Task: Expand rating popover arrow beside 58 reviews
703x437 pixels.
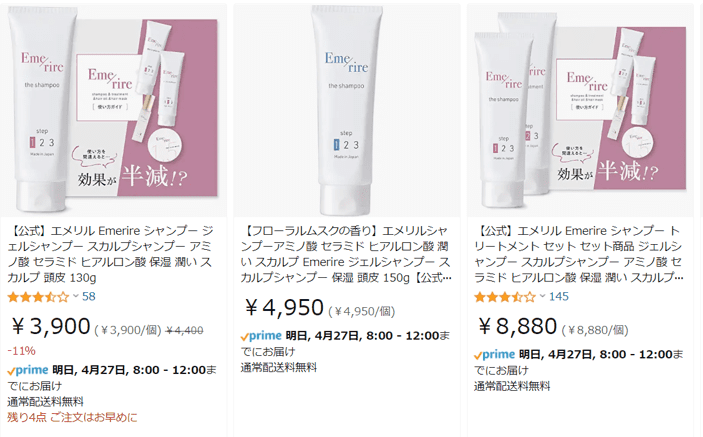Action: [x=76, y=296]
